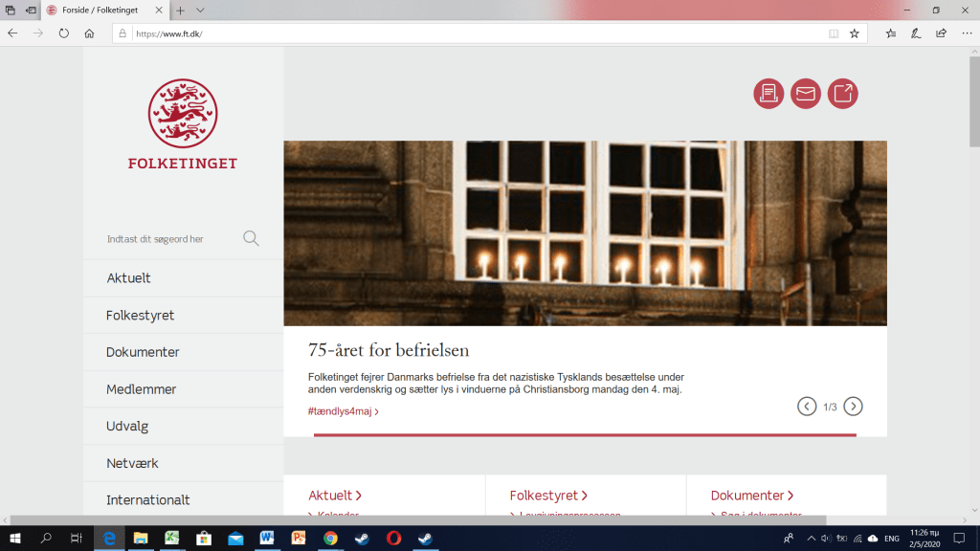Click the Folketinget lion crest logo
Viewport: 980px width, 551px height.
[183, 114]
